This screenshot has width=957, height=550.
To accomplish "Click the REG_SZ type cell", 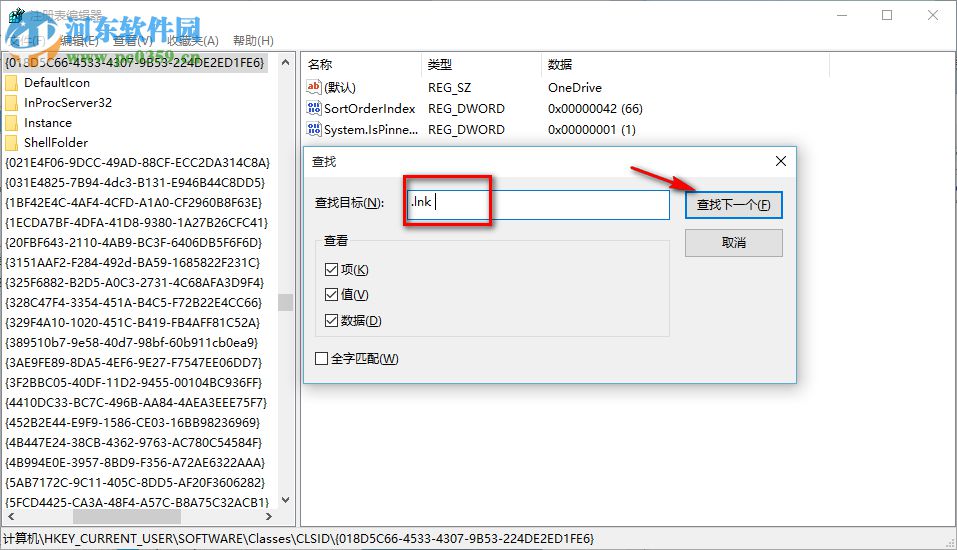I will click(x=449, y=87).
